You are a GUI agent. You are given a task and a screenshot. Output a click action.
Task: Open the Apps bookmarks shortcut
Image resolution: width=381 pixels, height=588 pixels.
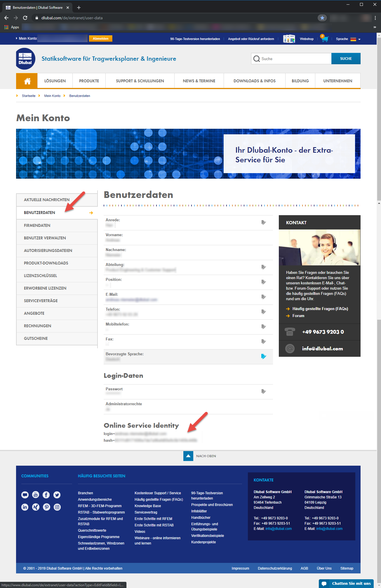[12, 27]
